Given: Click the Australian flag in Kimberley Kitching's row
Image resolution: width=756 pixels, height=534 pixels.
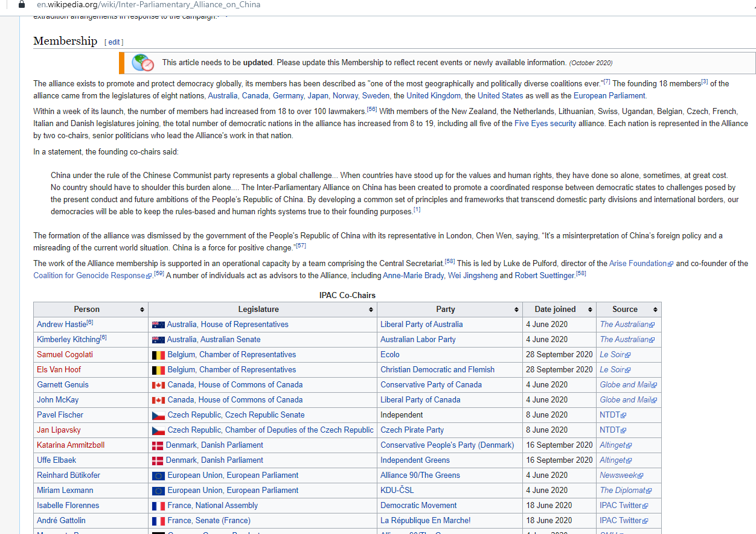Looking at the screenshot, I should coord(158,340).
